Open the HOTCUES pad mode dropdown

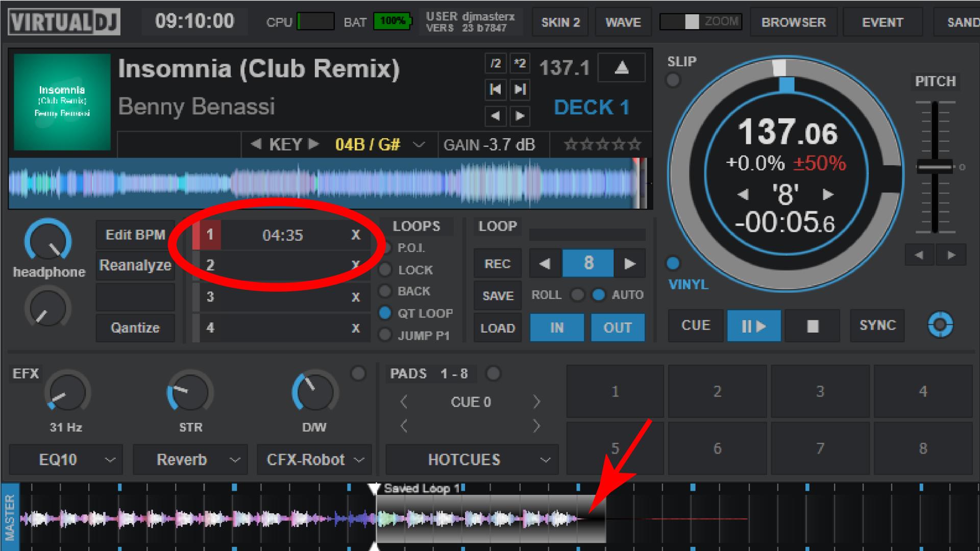click(x=472, y=459)
